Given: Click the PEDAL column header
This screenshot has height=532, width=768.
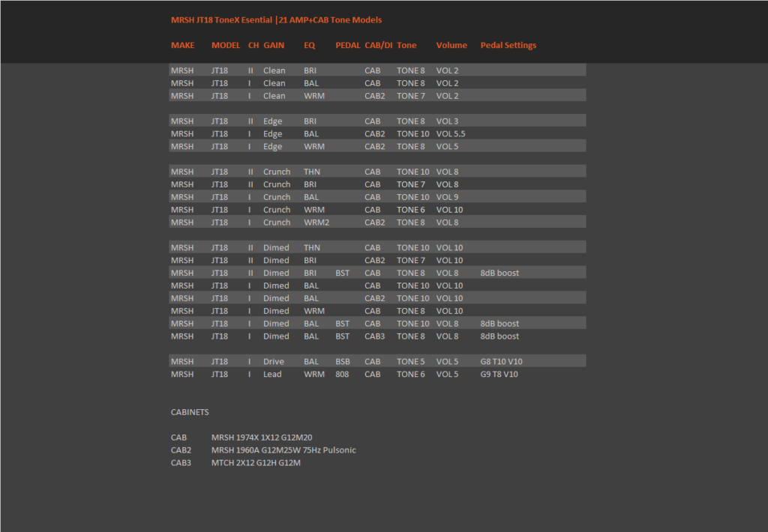Looking at the screenshot, I should tap(348, 45).
